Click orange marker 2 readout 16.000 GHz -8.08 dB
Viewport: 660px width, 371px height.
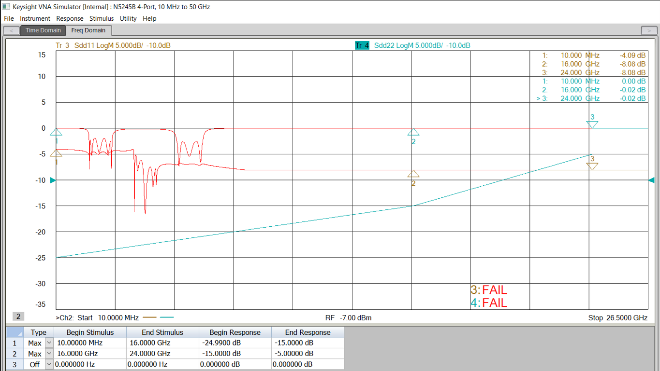coord(593,64)
